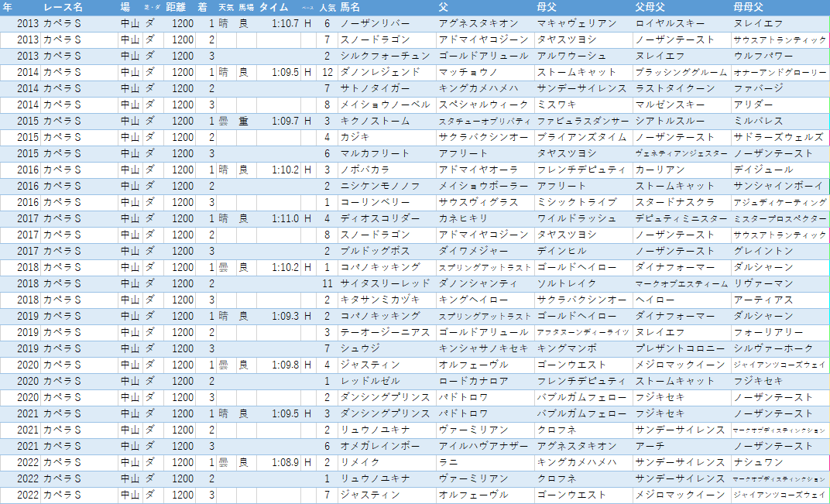Click the ブラッシンググルーム cell
830x504 pixels.
680,72
